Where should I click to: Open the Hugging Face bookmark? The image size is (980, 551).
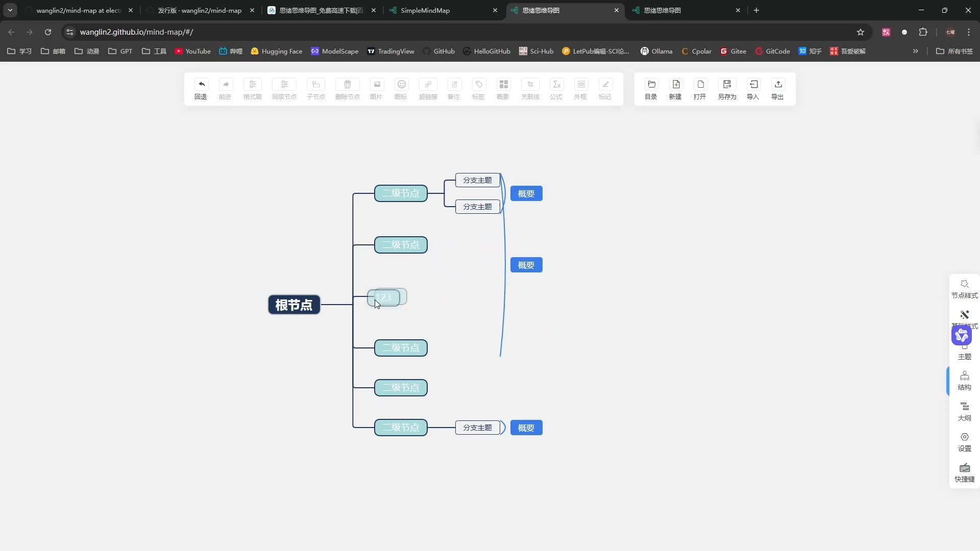click(x=276, y=51)
